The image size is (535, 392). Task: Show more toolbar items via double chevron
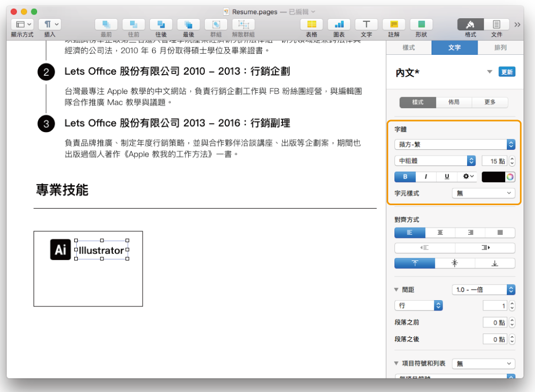tap(517, 25)
